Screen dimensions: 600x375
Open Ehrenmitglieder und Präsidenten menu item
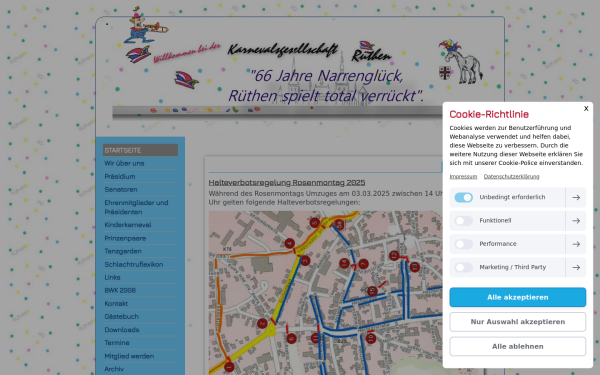pos(140,207)
